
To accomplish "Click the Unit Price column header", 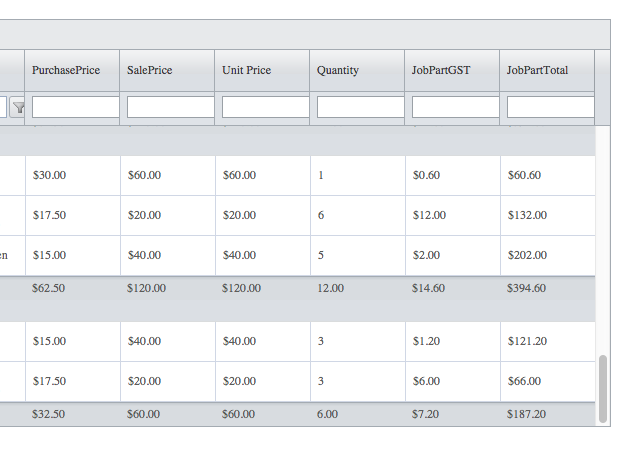I will [262, 71].
